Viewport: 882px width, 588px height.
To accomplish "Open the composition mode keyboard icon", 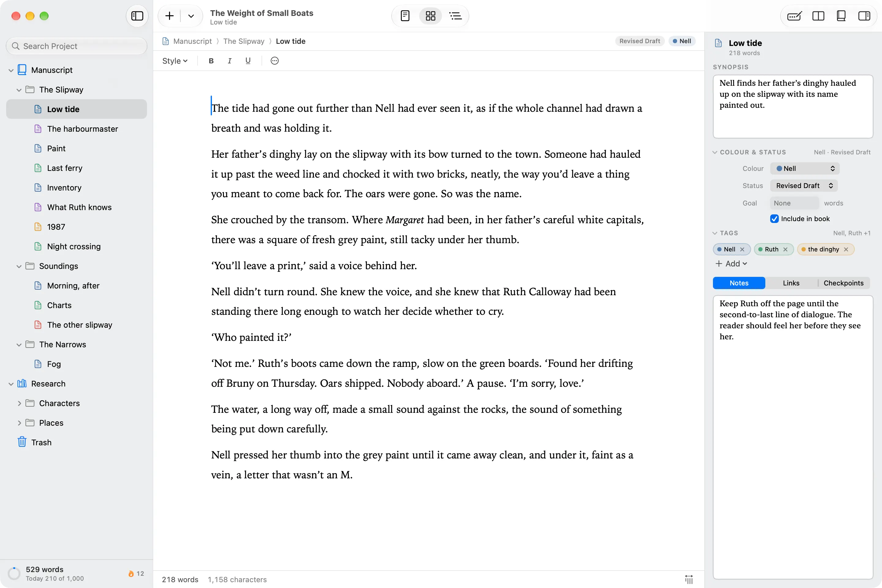I will click(x=795, y=16).
